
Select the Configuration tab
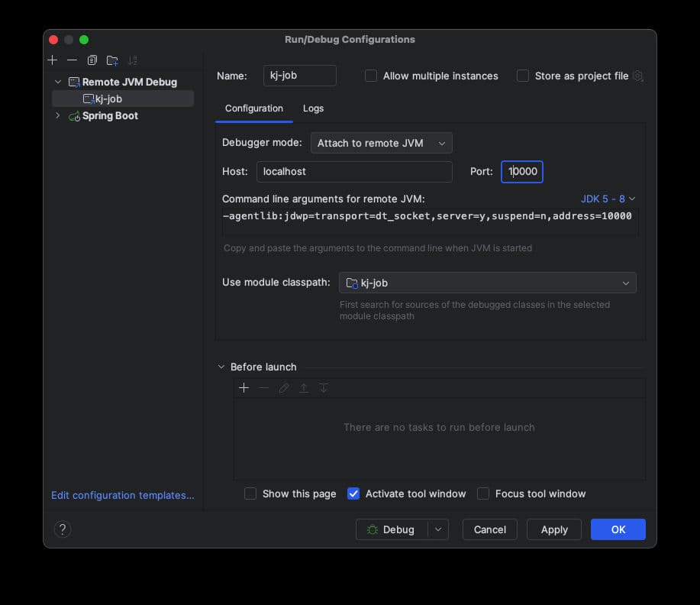254,108
